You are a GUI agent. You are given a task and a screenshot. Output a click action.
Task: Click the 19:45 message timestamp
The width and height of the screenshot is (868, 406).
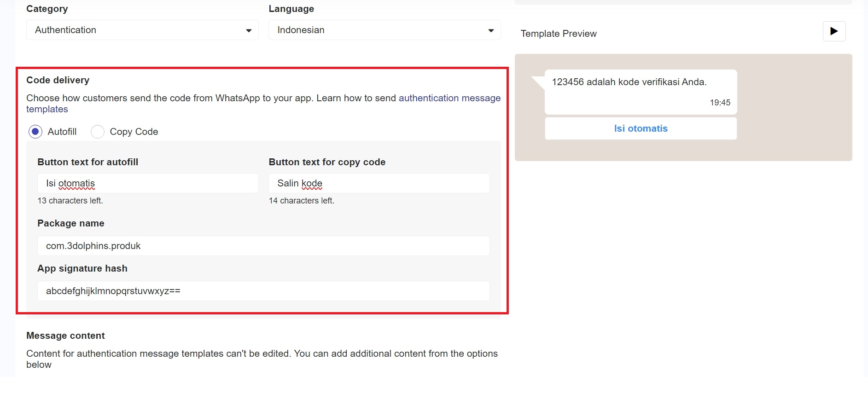(x=720, y=103)
